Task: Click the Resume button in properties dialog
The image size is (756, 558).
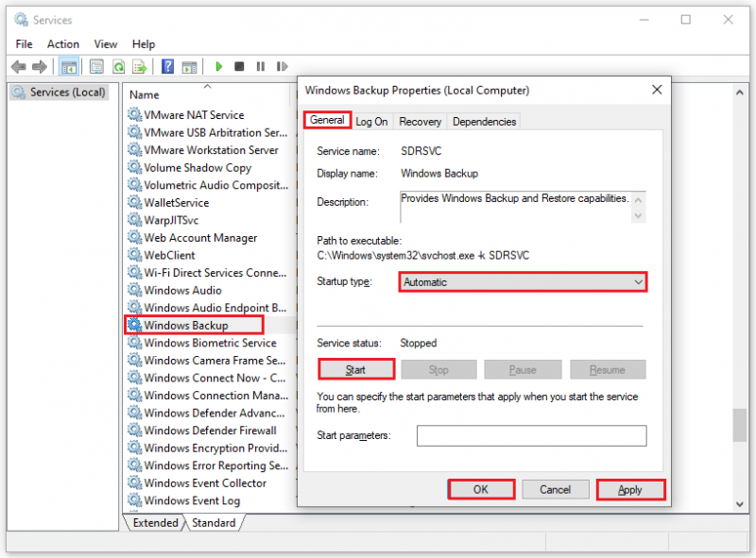Action: tap(608, 369)
